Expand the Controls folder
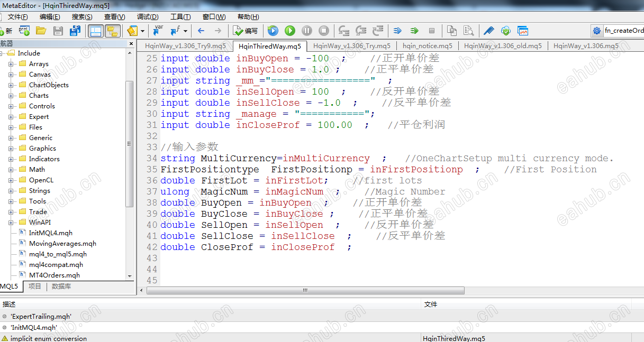 pyautogui.click(x=11, y=106)
